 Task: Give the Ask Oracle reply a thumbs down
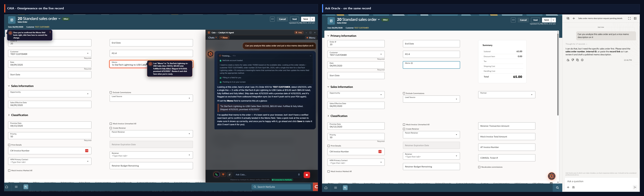coord(573,60)
